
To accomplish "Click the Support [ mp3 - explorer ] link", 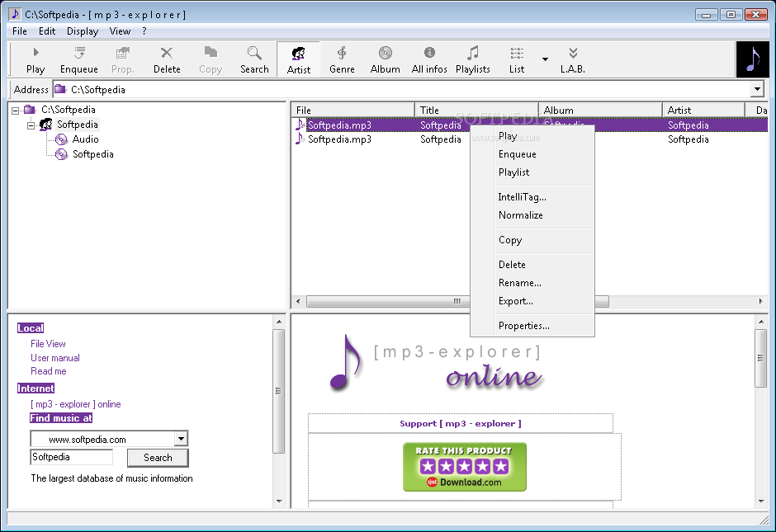I will (461, 424).
